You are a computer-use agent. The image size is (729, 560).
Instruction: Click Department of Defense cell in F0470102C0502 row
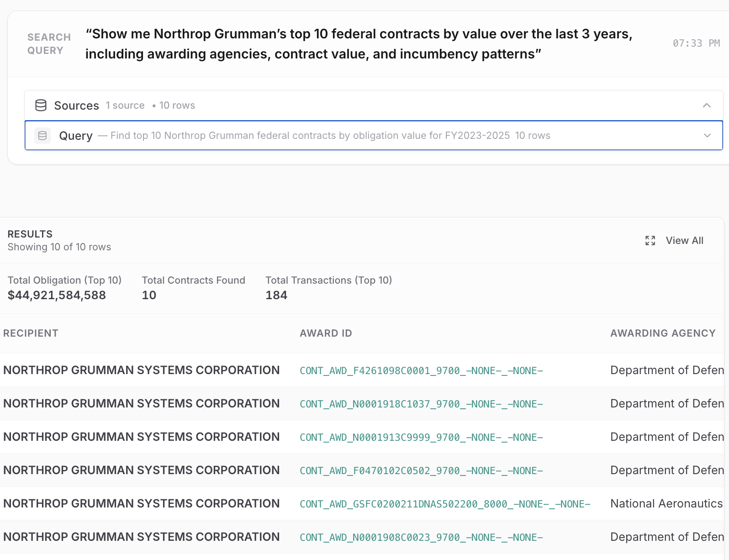click(667, 470)
